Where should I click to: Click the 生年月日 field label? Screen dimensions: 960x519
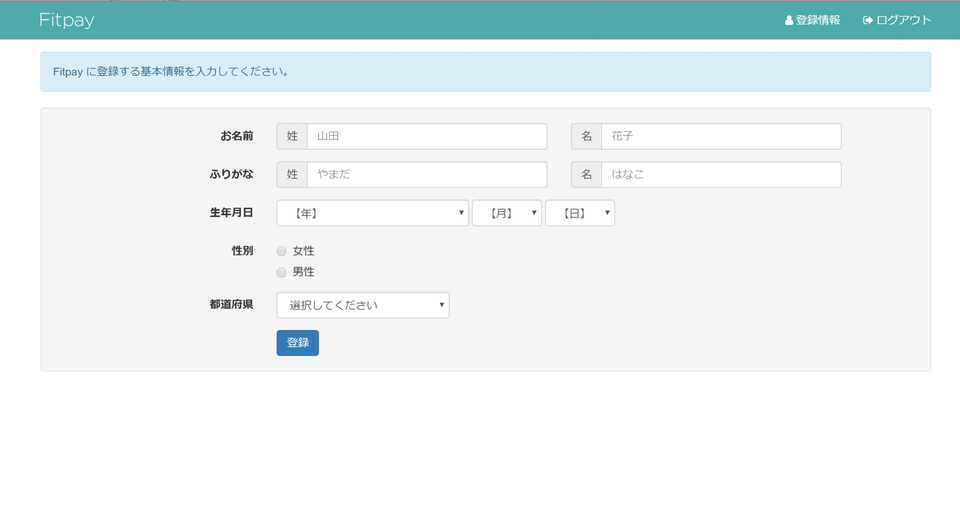(x=231, y=213)
